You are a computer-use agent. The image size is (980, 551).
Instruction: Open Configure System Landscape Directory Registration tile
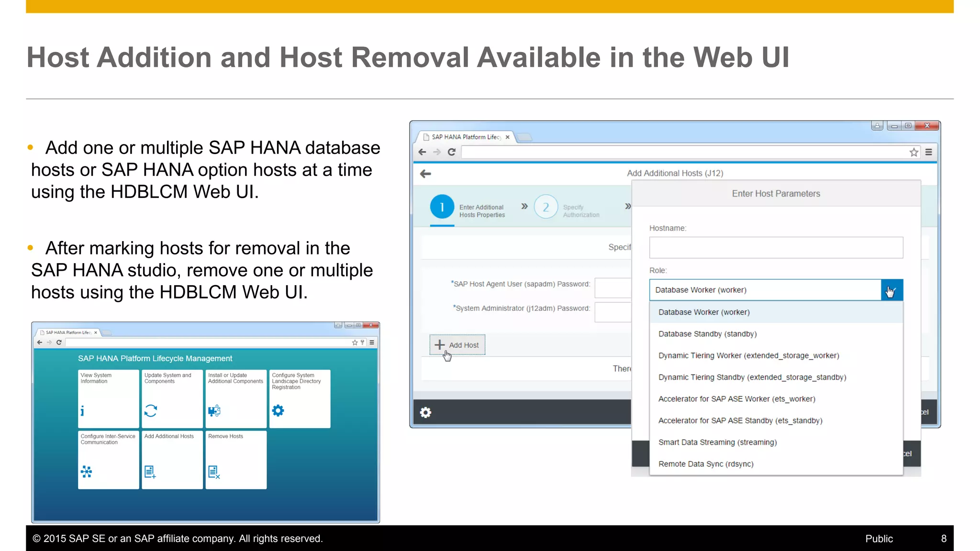click(x=300, y=398)
